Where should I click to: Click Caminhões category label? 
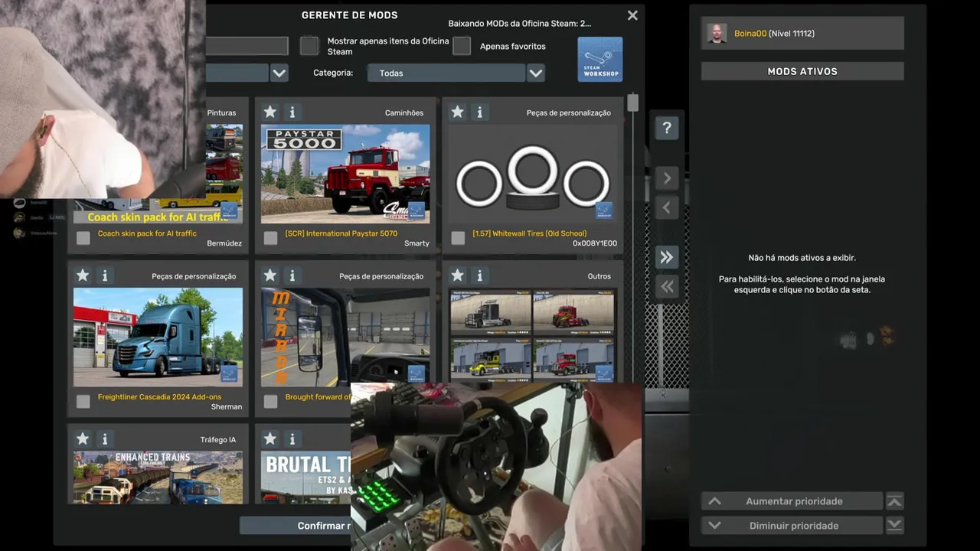404,112
